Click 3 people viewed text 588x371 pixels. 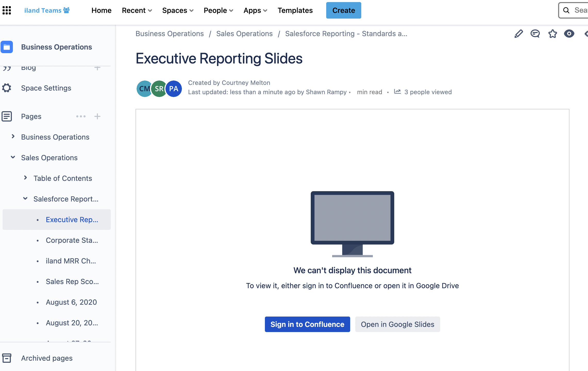coord(428,92)
